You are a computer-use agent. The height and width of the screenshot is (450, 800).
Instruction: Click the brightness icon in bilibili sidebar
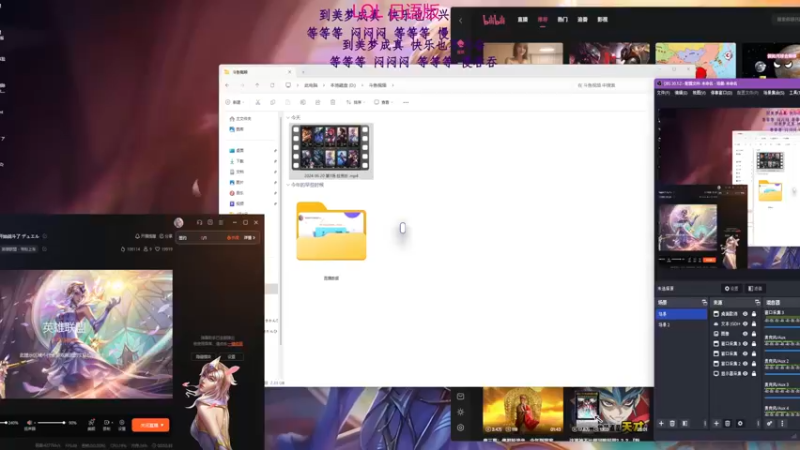click(460, 412)
